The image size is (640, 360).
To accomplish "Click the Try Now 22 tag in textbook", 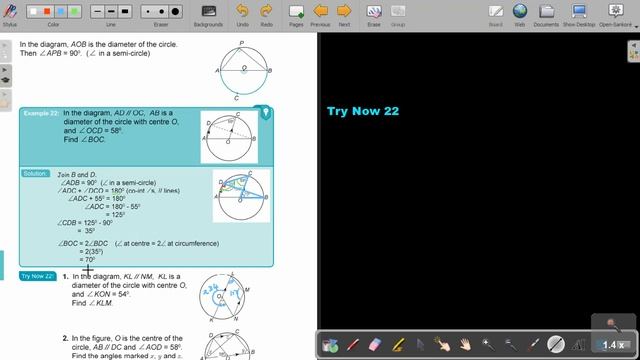I will [x=38, y=276].
